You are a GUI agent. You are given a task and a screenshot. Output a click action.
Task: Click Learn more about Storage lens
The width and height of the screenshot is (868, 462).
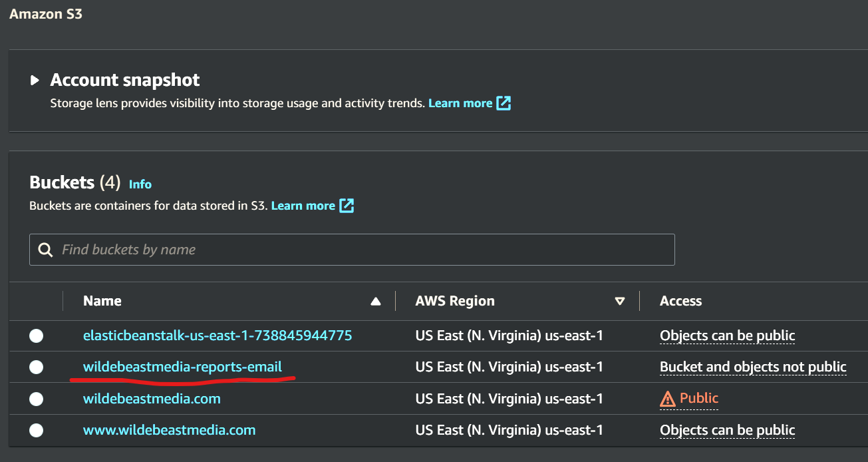click(x=460, y=103)
